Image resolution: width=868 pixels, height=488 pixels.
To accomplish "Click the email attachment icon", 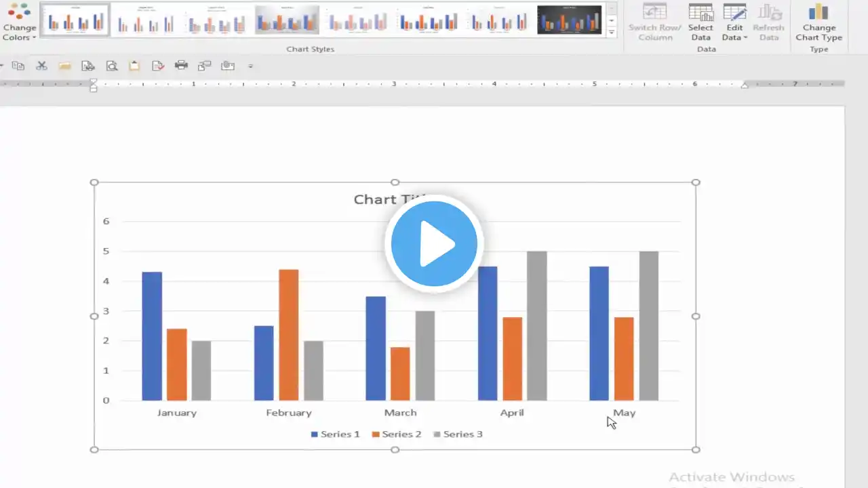I will 228,66.
